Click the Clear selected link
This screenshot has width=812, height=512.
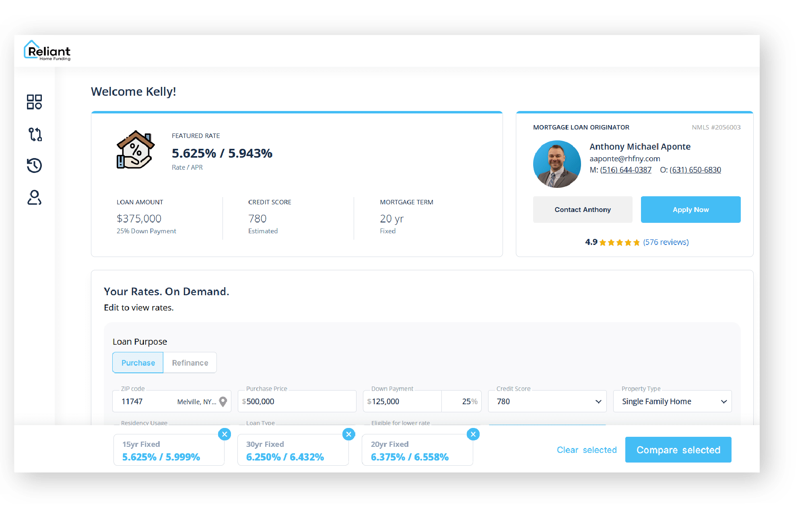(586, 450)
